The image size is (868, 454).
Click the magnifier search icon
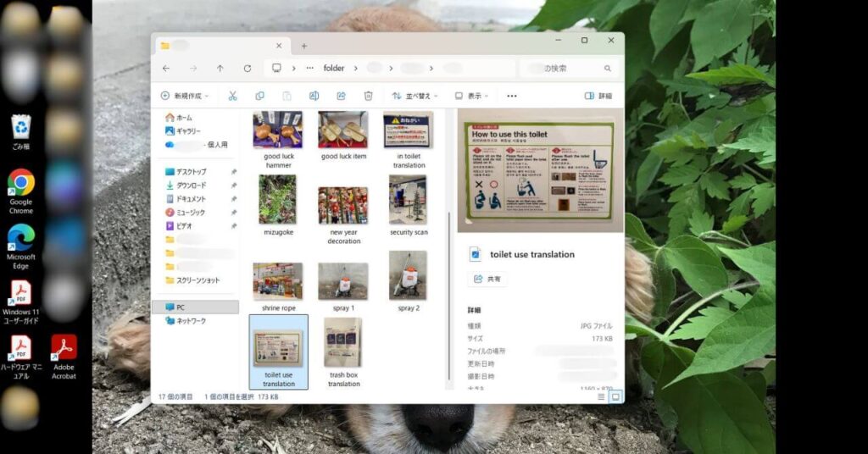point(607,68)
